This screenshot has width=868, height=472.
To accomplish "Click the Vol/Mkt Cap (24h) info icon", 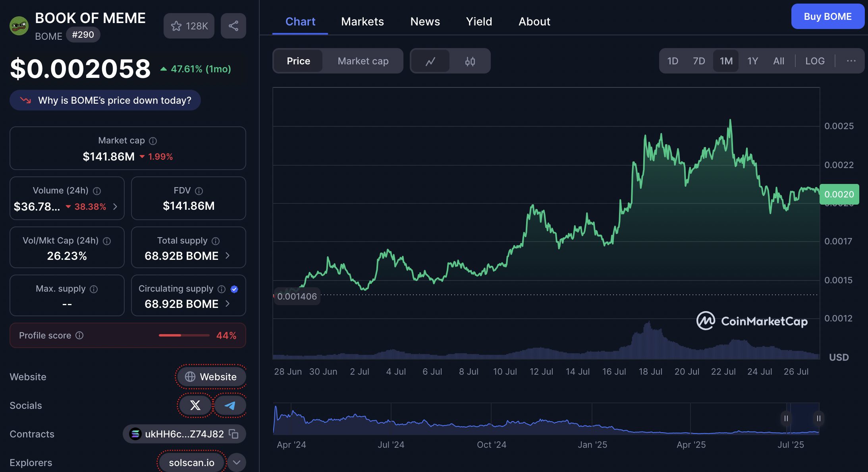I will 107,241.
